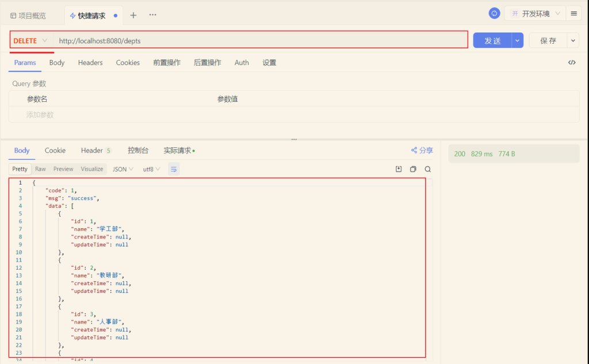Open the JSON format dropdown
Image resolution: width=589 pixels, height=364 pixels.
pos(123,169)
